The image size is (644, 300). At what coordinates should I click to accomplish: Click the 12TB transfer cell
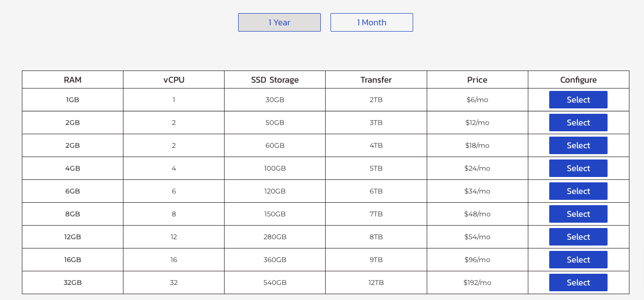click(376, 282)
